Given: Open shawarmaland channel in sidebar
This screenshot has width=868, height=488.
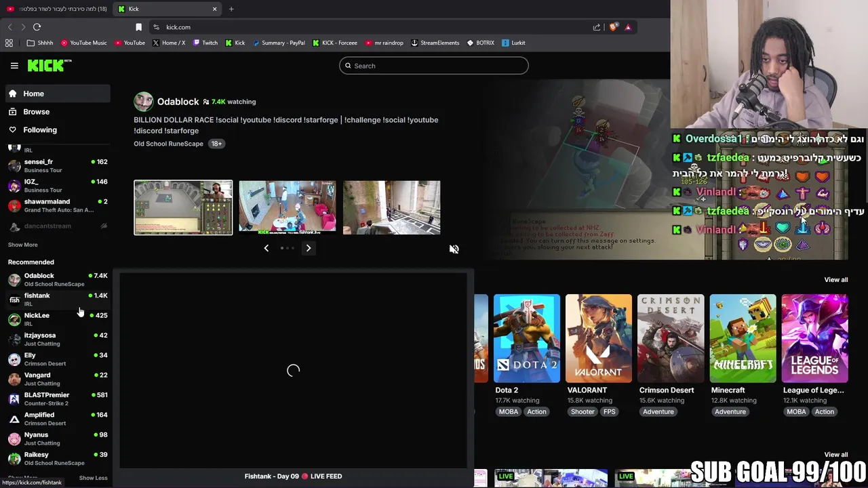Looking at the screenshot, I should point(58,205).
